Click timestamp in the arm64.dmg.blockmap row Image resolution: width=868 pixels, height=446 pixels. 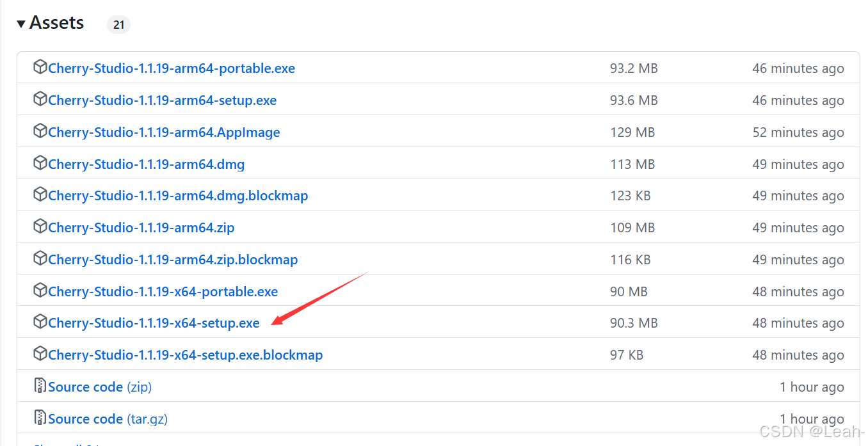(x=798, y=196)
